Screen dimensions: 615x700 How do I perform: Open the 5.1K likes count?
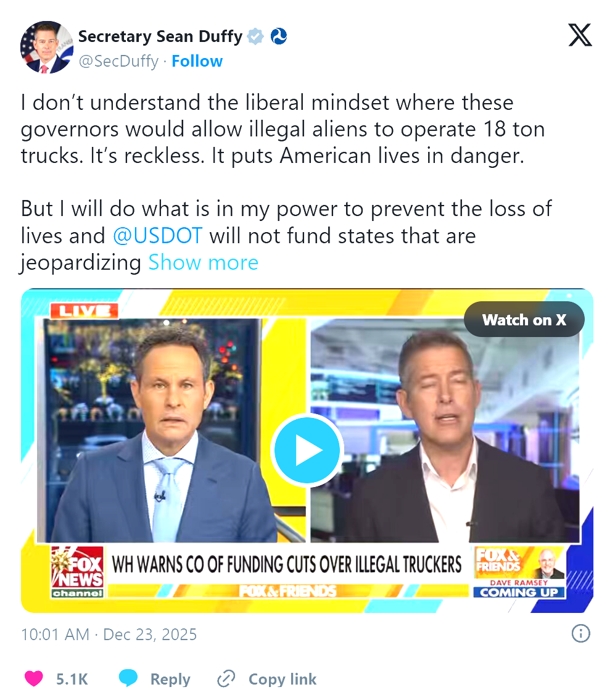click(x=72, y=679)
